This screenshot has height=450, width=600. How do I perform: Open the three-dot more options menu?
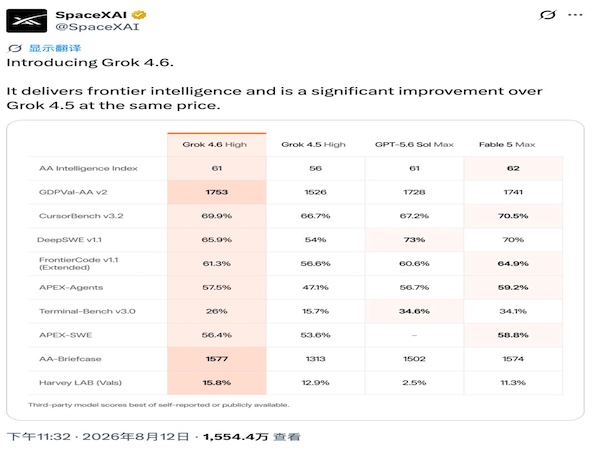pyautogui.click(x=575, y=15)
